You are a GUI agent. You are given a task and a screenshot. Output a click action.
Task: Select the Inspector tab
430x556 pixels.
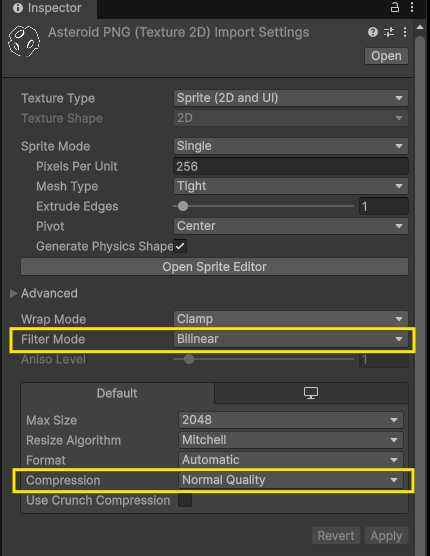[49, 9]
